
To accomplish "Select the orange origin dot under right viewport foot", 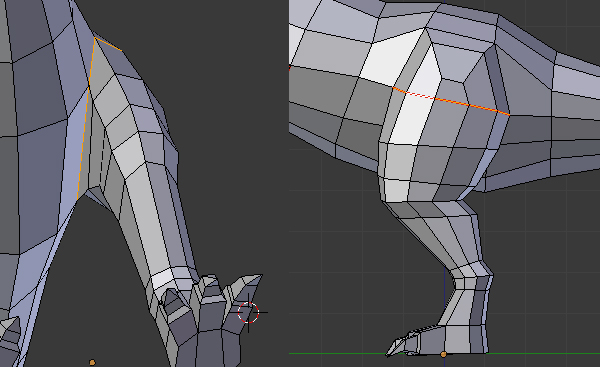I will pyautogui.click(x=443, y=354).
